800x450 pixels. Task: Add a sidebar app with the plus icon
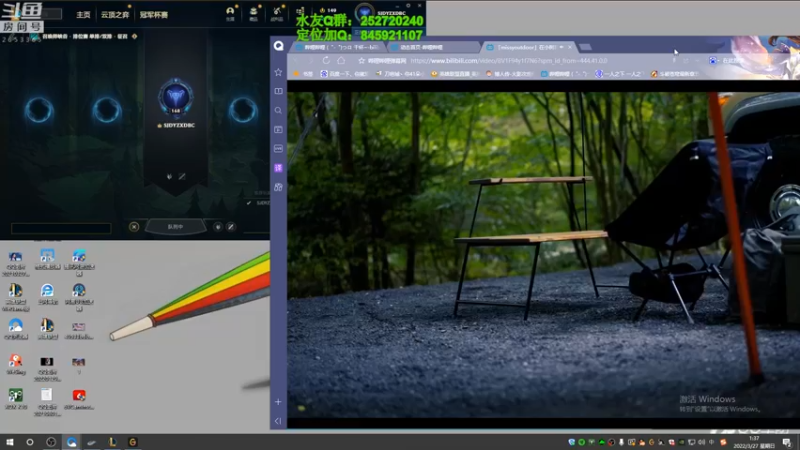tap(278, 402)
